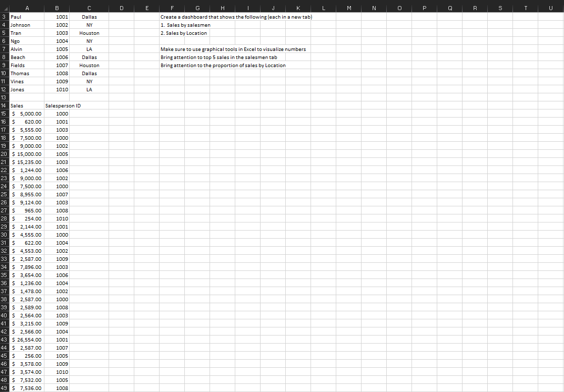The width and height of the screenshot is (564, 392).
Task: Select column A header
Action: tap(27, 8)
